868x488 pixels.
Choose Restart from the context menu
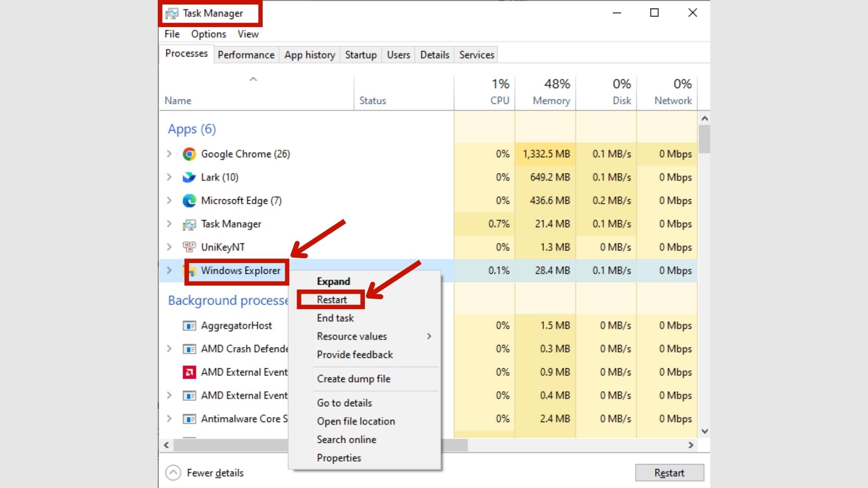(332, 300)
